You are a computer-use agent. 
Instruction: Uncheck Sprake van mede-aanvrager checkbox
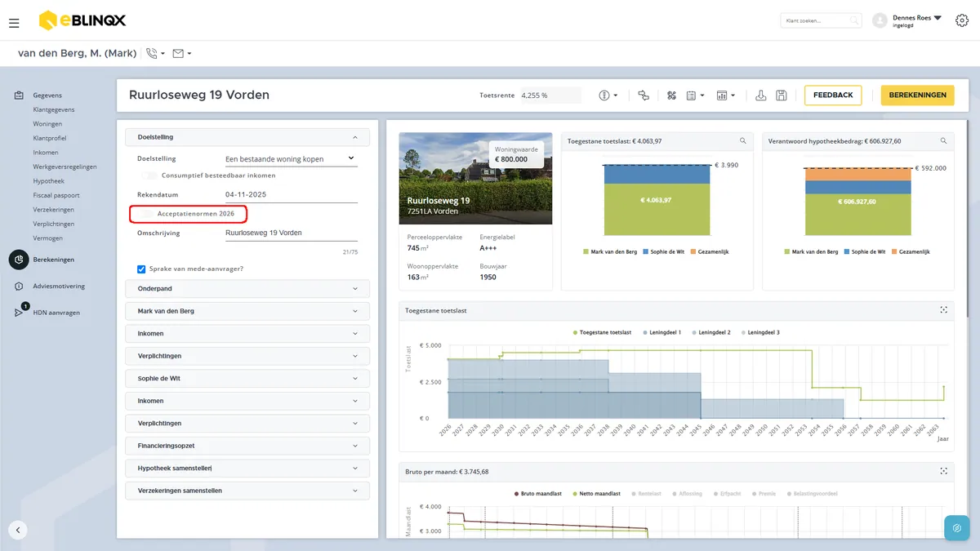point(142,269)
